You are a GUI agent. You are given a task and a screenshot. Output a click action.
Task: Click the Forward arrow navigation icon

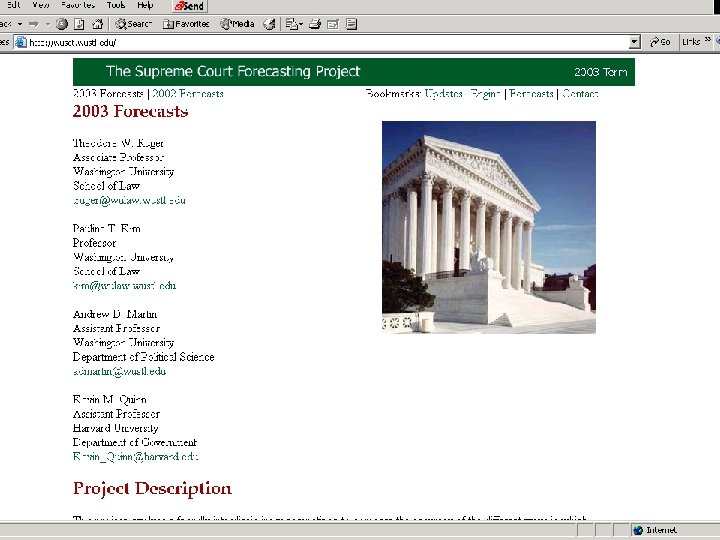(34, 24)
